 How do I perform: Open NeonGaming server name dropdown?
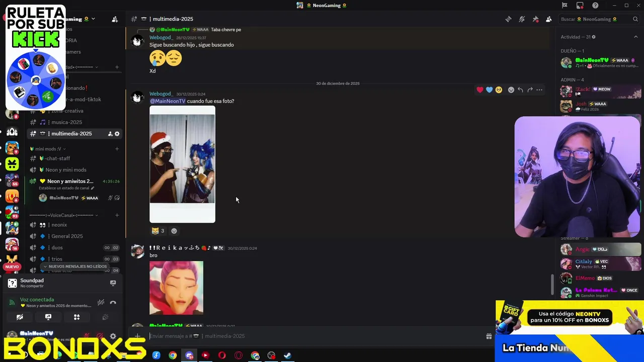(79, 19)
